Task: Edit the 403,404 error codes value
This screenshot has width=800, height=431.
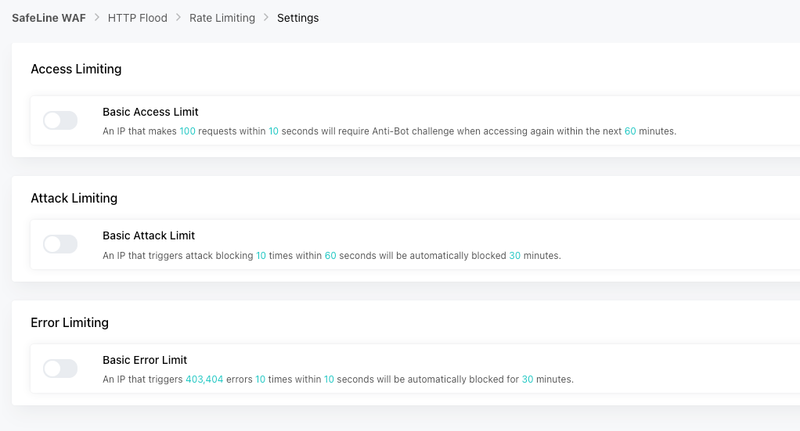Action: point(204,379)
